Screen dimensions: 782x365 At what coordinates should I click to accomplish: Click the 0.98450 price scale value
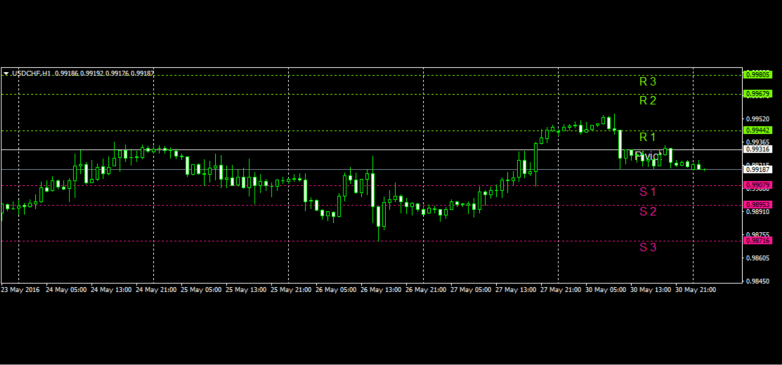click(x=758, y=281)
